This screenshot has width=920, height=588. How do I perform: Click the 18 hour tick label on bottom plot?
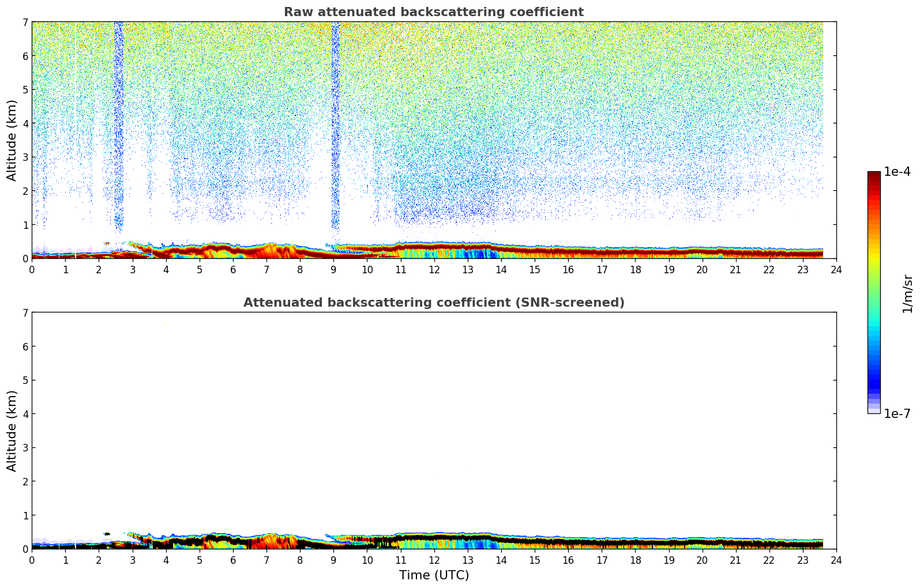pos(635,560)
